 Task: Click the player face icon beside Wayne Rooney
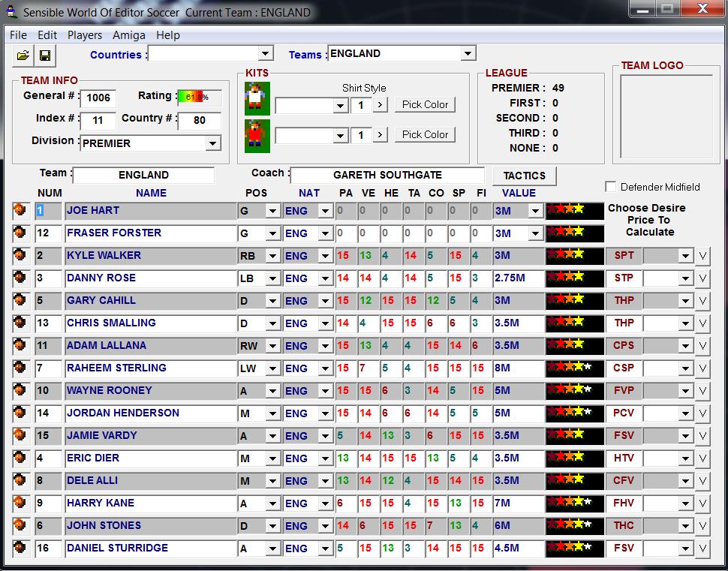click(x=20, y=391)
